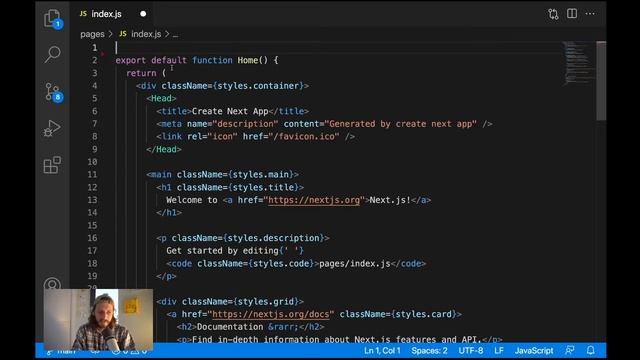The height and width of the screenshot is (360, 640).
Task: Click the closing </h1> tag
Action: pyautogui.click(x=169, y=213)
